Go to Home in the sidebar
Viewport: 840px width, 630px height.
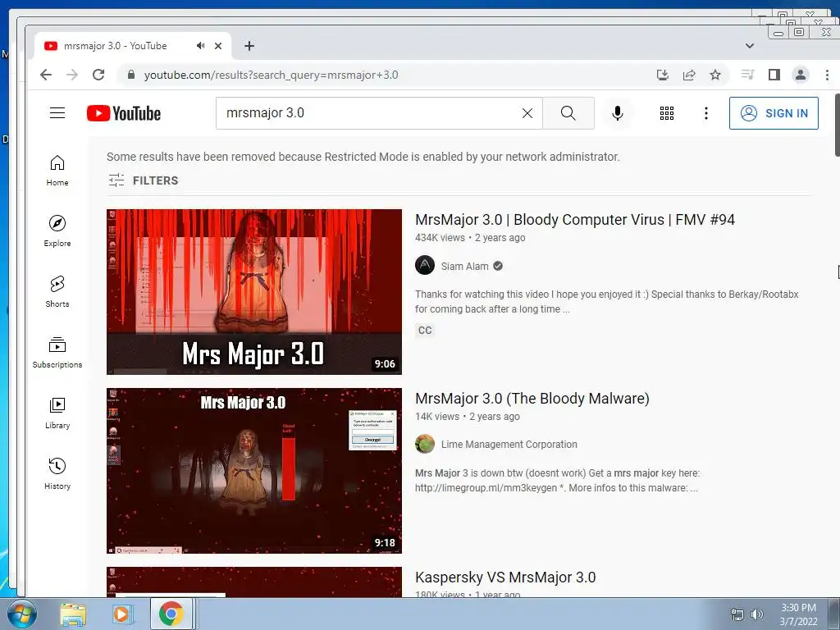(x=57, y=171)
